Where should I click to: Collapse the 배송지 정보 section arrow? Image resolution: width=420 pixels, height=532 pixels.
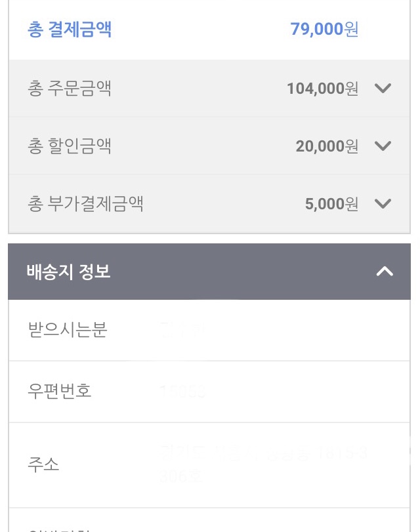click(385, 272)
